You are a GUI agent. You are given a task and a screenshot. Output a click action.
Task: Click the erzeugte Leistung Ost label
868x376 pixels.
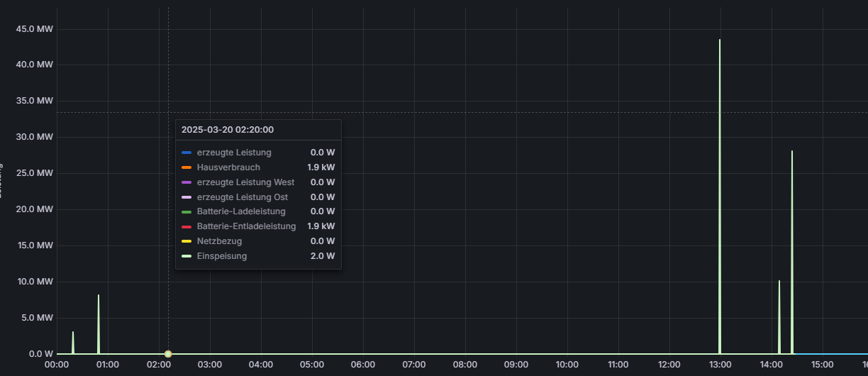pos(243,197)
